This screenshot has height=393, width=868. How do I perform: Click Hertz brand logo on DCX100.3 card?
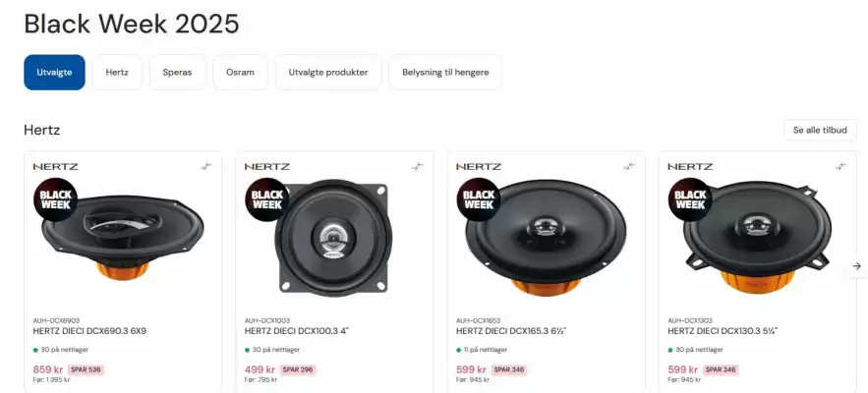tap(266, 166)
